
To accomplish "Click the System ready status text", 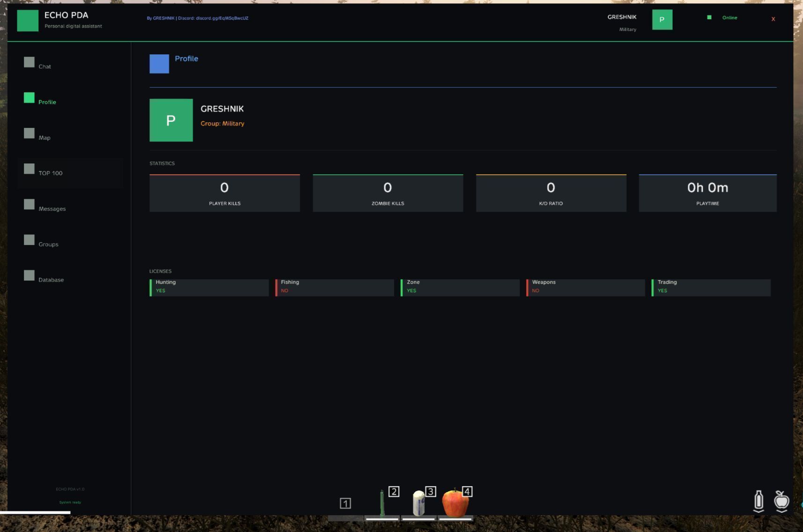I will 70,502.
